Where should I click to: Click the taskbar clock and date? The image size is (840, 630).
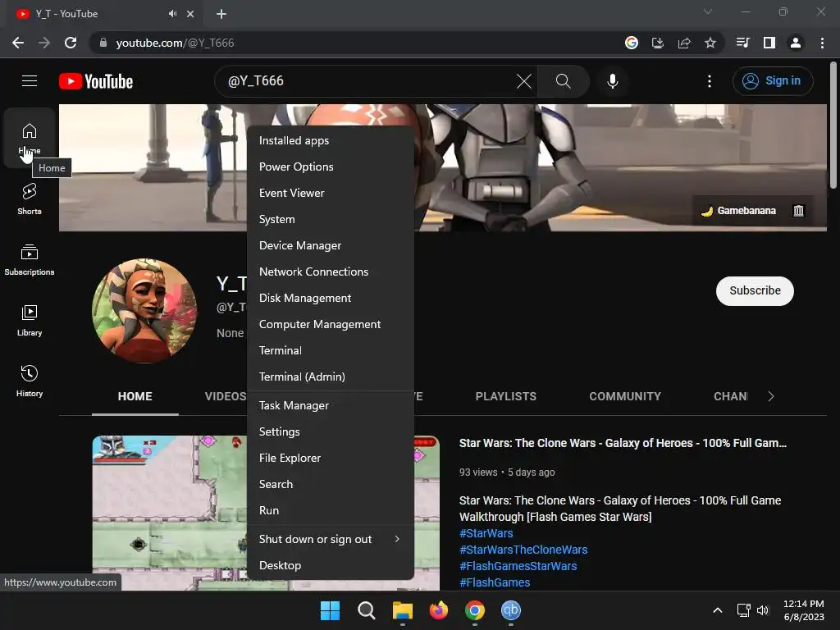[803, 610]
